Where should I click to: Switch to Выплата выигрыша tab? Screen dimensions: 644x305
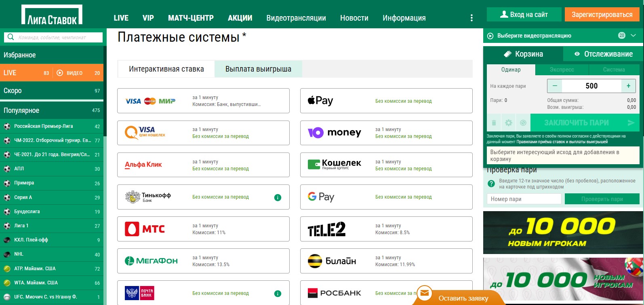coord(258,69)
